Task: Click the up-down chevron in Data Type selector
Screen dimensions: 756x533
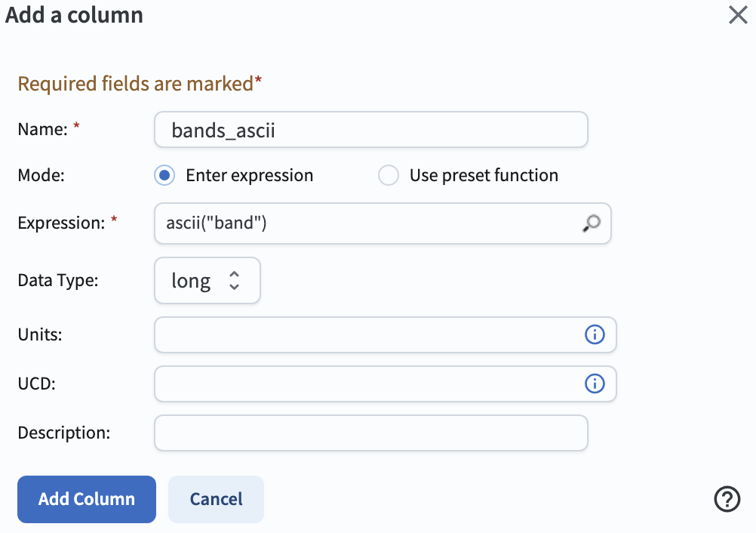Action: pos(234,281)
